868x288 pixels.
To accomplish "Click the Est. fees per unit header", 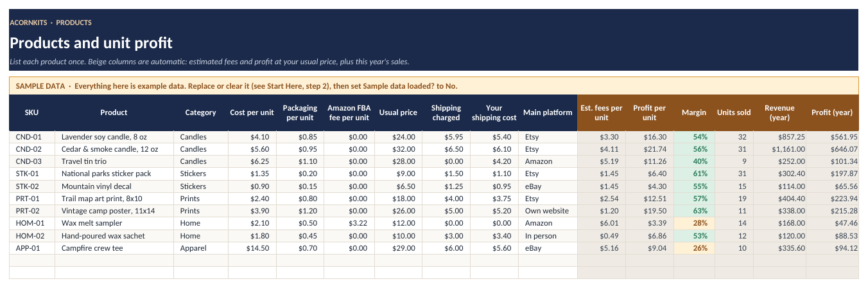I will coord(602,113).
